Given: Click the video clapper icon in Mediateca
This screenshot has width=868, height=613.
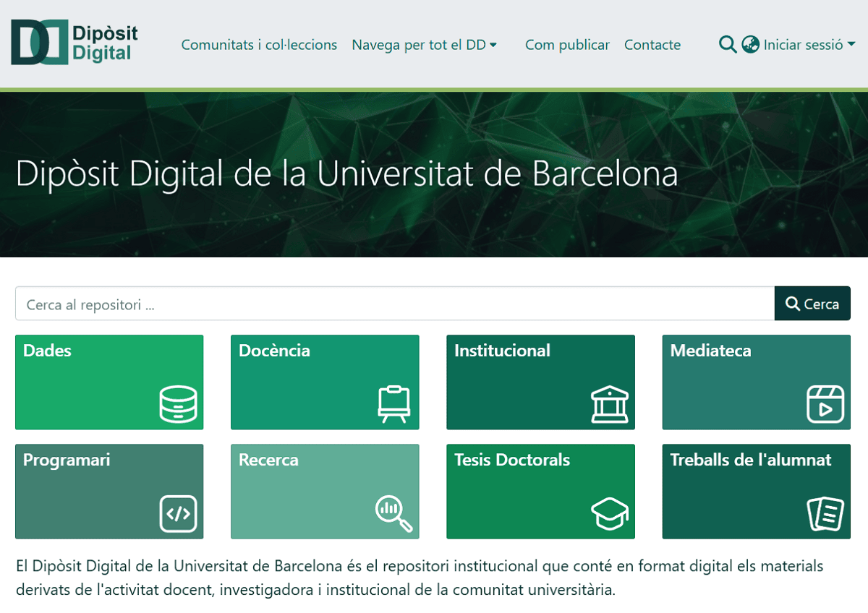Looking at the screenshot, I should click(x=825, y=404).
